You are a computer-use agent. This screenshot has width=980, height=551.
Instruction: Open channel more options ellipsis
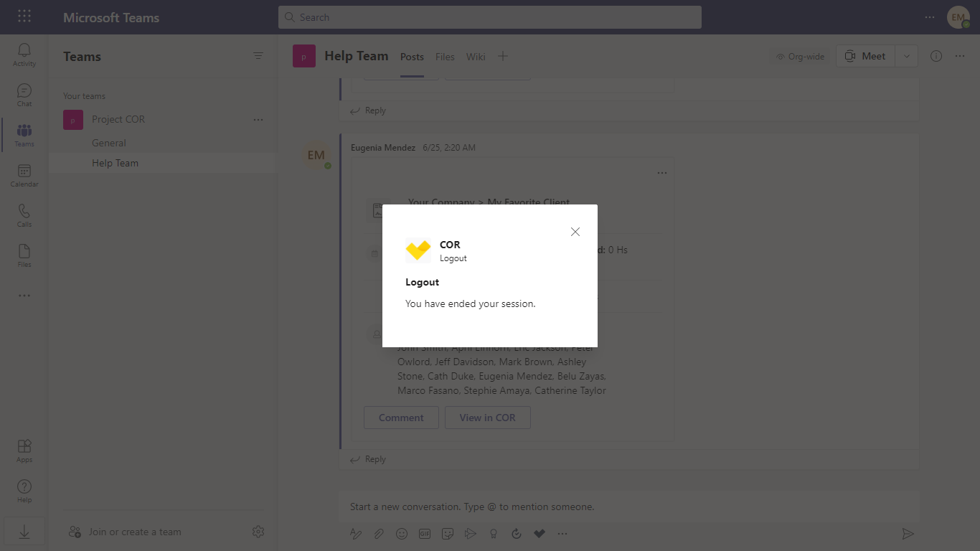[960, 56]
